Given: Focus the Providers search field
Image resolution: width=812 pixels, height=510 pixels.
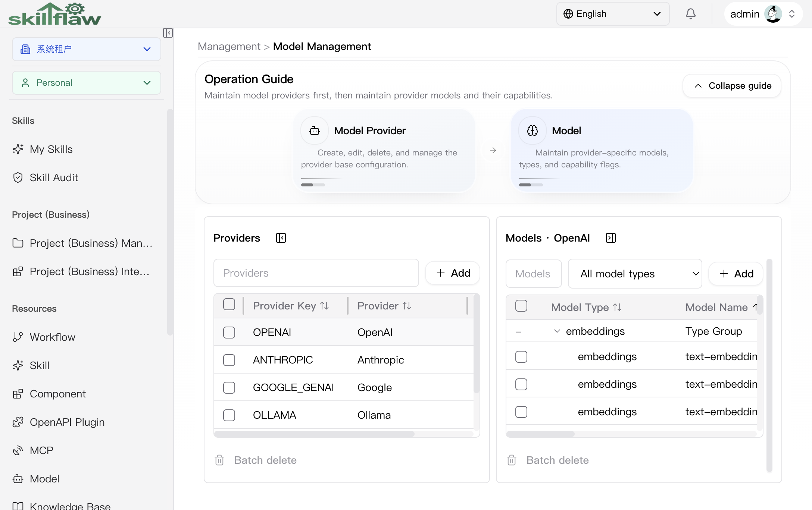Looking at the screenshot, I should [x=316, y=273].
